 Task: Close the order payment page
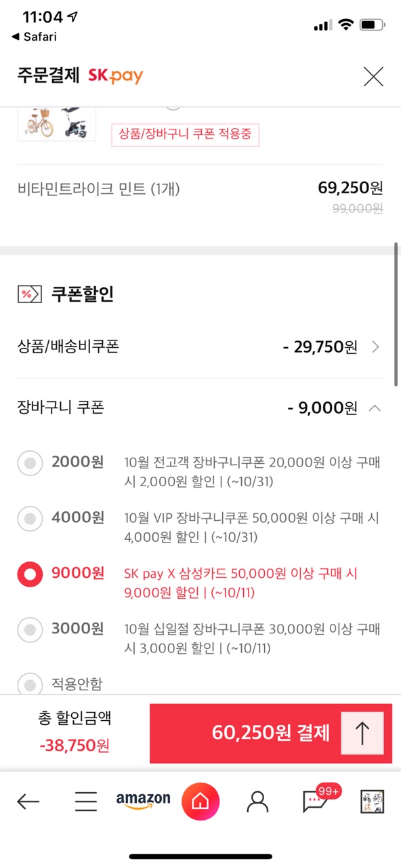pos(373,77)
